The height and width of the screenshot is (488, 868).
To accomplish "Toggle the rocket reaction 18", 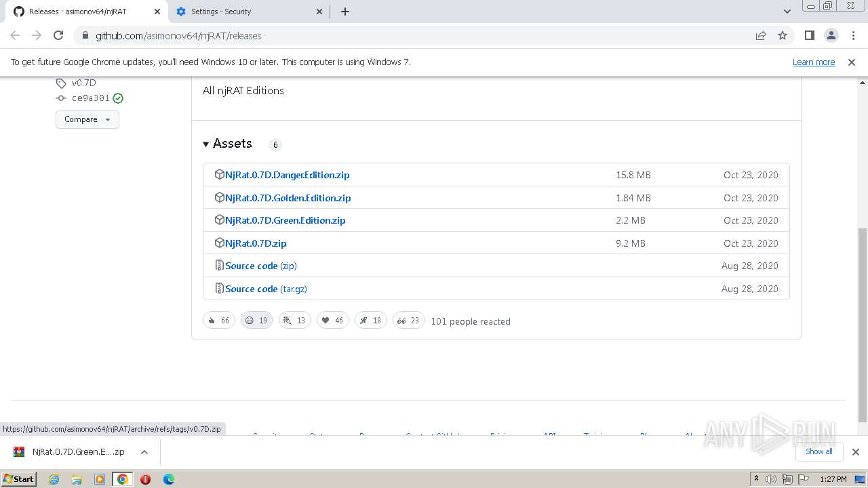I will [x=371, y=321].
